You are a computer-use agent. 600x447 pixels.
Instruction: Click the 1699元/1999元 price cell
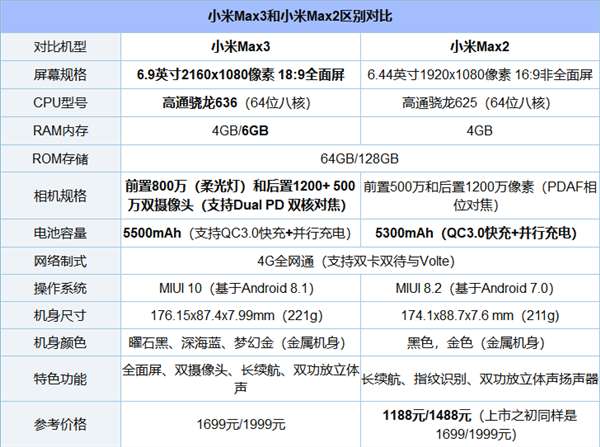click(x=241, y=424)
